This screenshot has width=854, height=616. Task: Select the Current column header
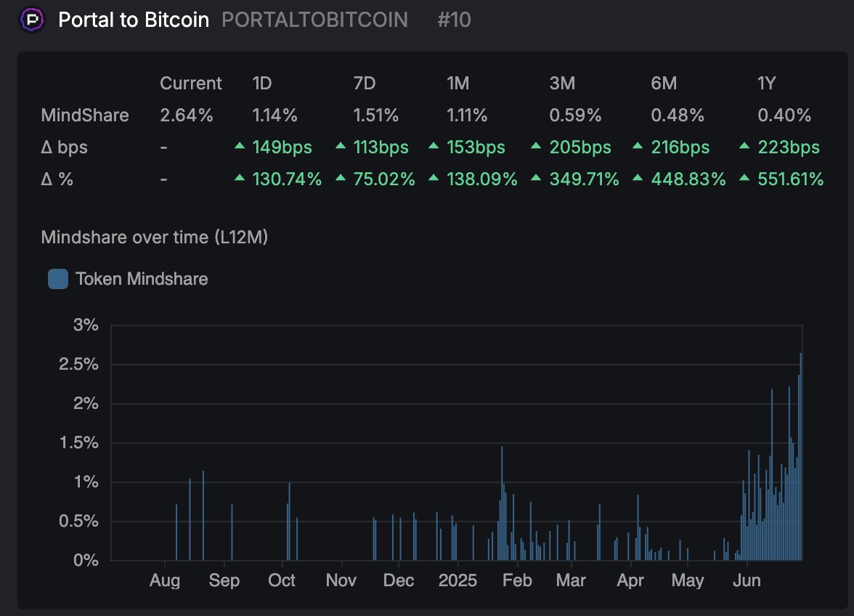click(x=190, y=84)
